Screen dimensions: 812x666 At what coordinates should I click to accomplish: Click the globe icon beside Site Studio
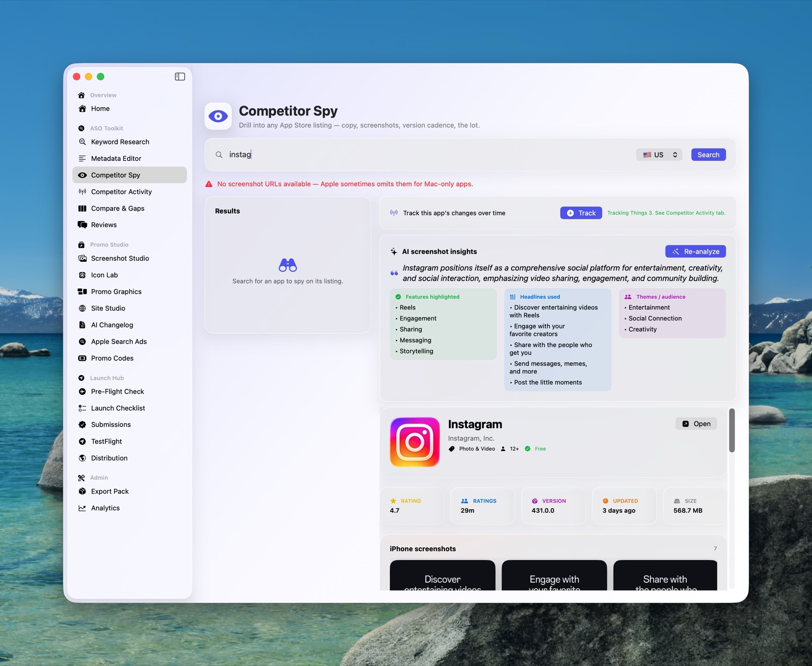(82, 308)
